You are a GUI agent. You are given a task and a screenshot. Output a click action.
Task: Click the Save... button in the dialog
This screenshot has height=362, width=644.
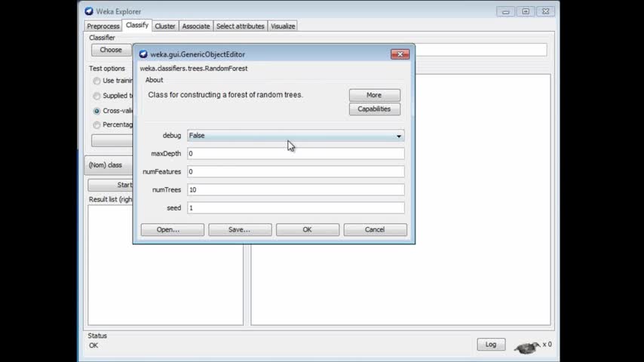pyautogui.click(x=240, y=230)
